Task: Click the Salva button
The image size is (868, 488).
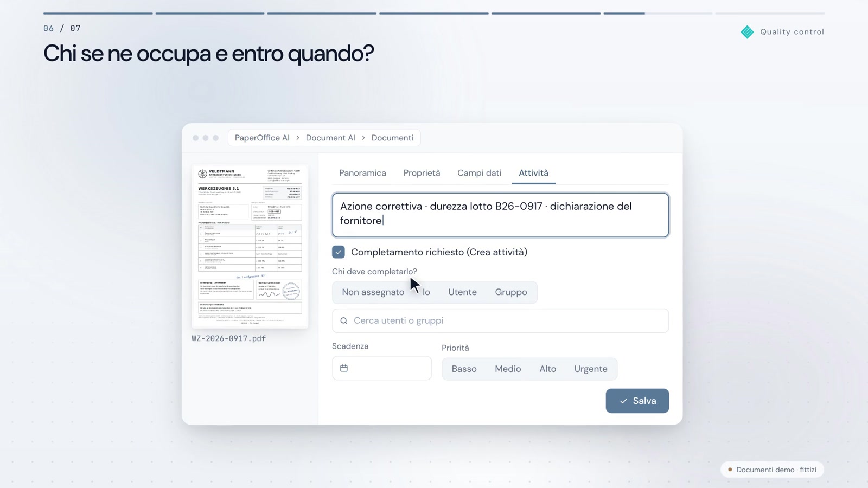Action: pyautogui.click(x=637, y=401)
